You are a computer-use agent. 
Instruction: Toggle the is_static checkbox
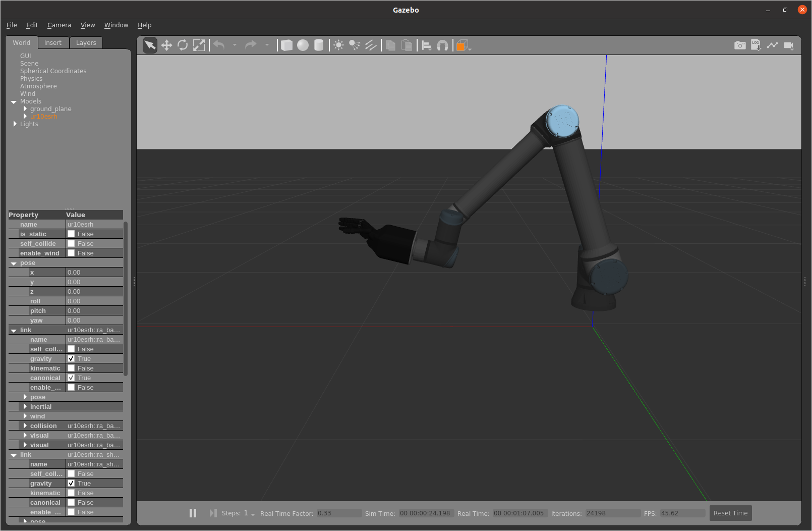(x=71, y=234)
